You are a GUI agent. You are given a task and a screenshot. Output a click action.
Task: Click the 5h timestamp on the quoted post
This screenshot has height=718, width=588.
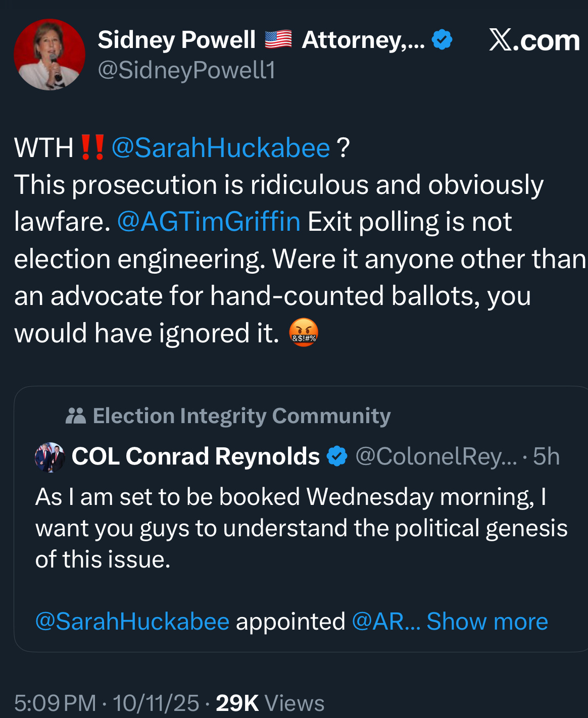[x=546, y=456]
